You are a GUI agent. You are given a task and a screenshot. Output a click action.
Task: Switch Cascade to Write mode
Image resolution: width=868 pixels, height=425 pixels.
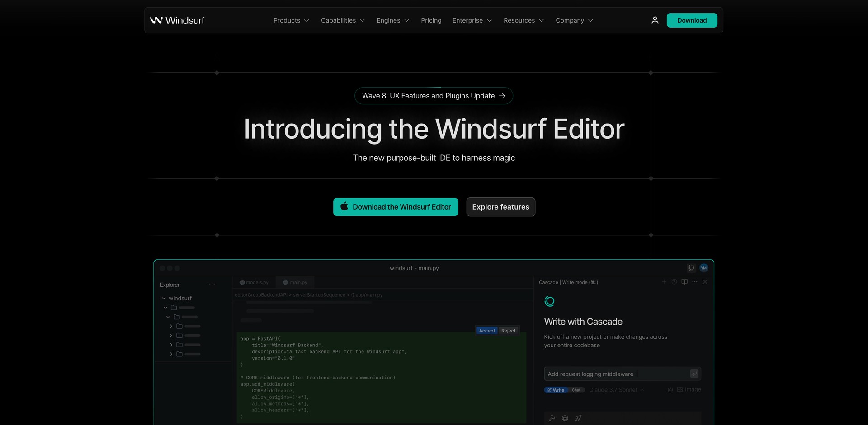tap(556, 390)
